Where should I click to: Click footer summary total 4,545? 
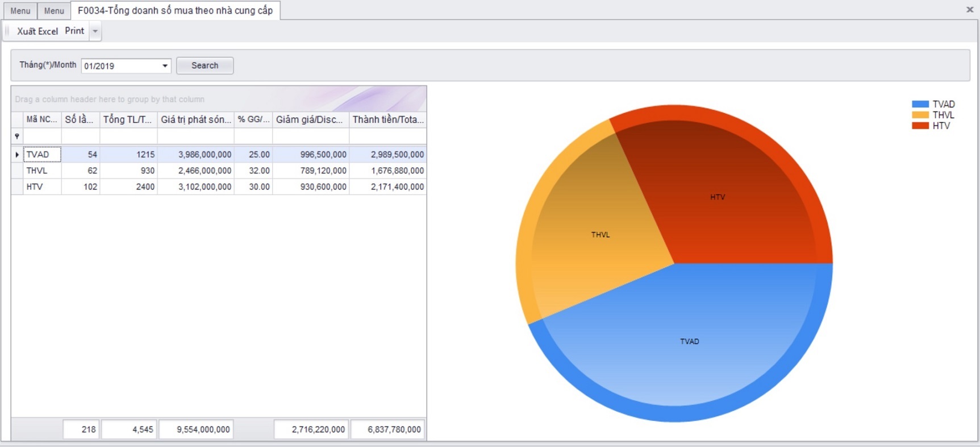click(x=128, y=429)
